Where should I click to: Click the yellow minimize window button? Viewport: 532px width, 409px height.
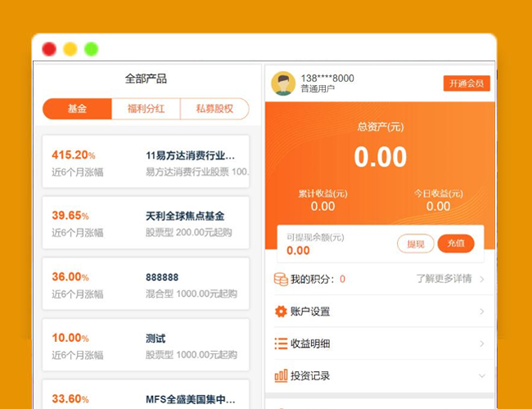pos(70,49)
